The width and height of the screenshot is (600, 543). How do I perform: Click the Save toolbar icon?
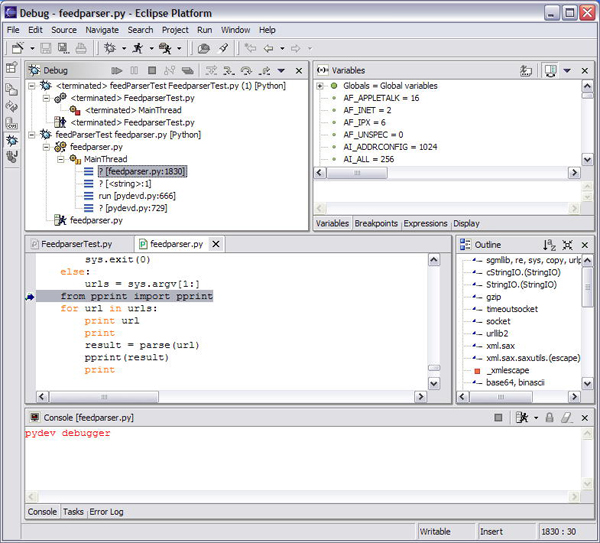(46, 48)
